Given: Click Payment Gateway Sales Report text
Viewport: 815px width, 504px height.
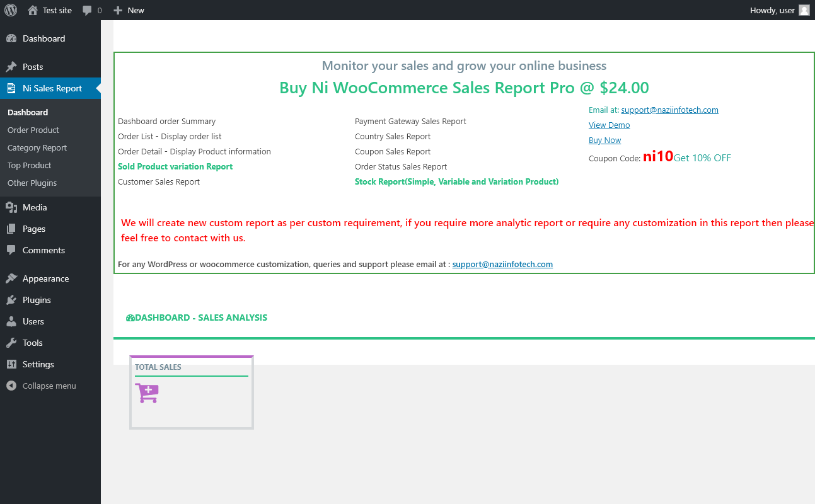Looking at the screenshot, I should (x=410, y=121).
